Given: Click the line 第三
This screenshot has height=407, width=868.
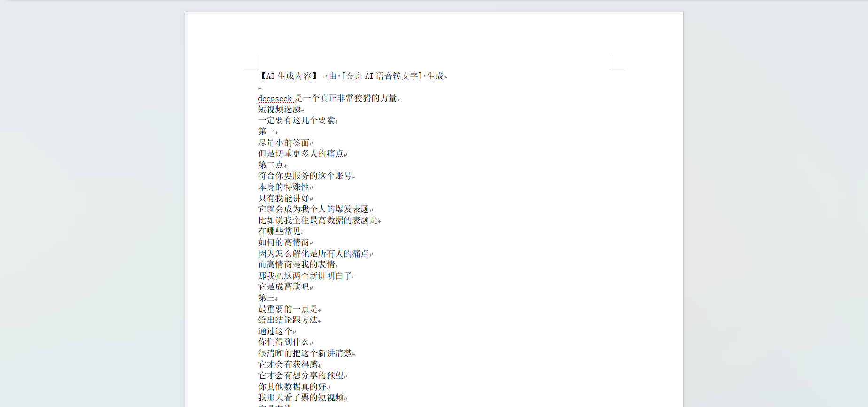Looking at the screenshot, I should (x=266, y=298).
